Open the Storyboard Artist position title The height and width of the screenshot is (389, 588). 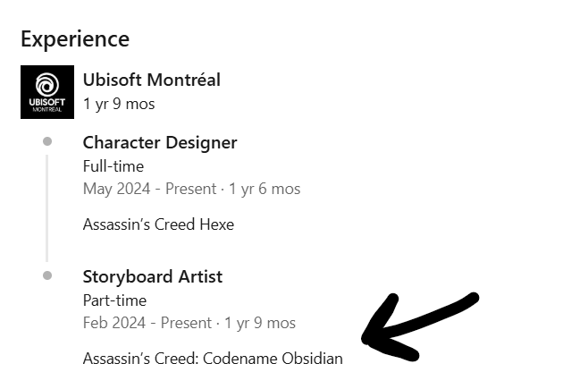point(153,276)
